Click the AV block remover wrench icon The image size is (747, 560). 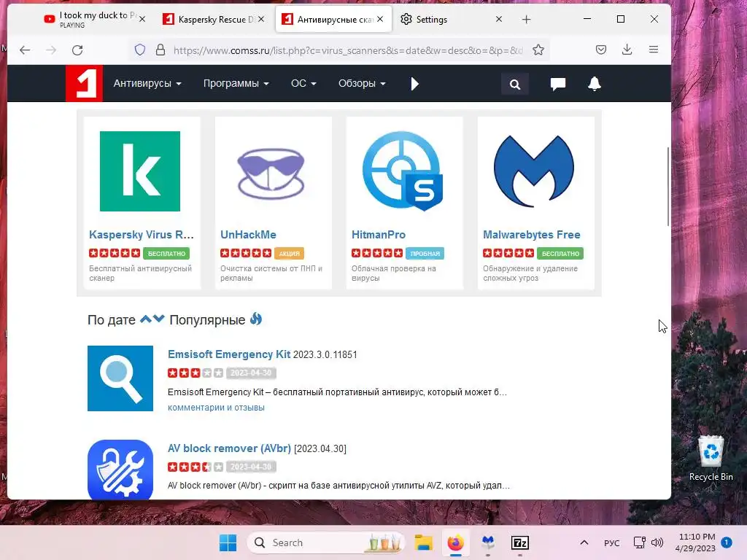tap(120, 469)
